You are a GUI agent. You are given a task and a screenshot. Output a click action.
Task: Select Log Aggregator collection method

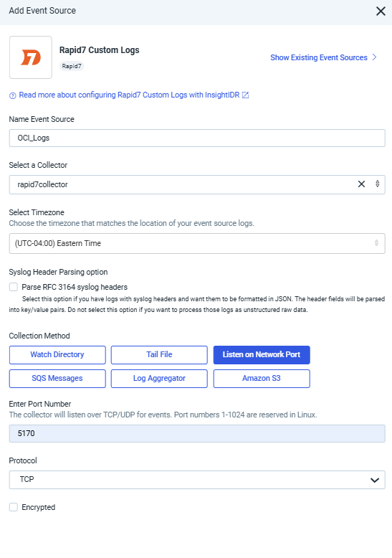click(x=159, y=378)
